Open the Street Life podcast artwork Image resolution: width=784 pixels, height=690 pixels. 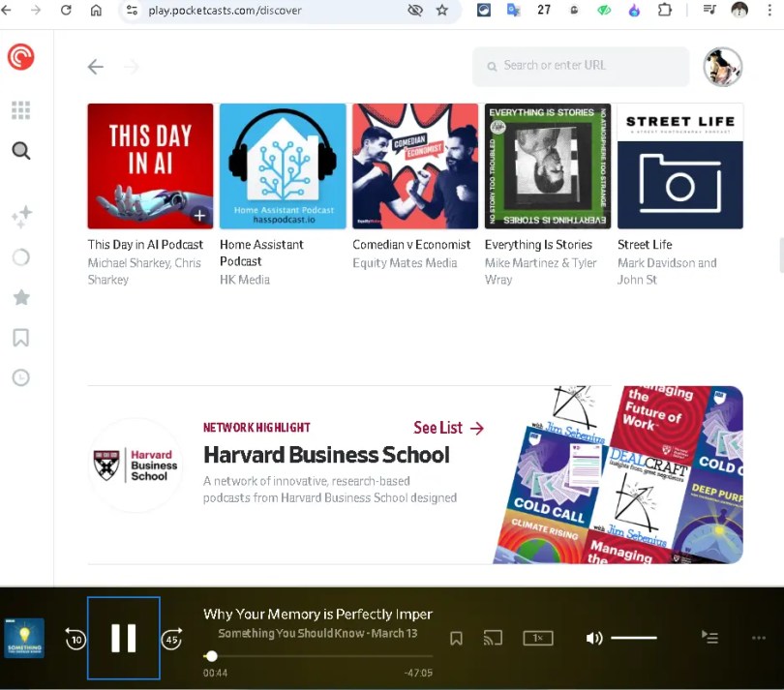(x=680, y=166)
